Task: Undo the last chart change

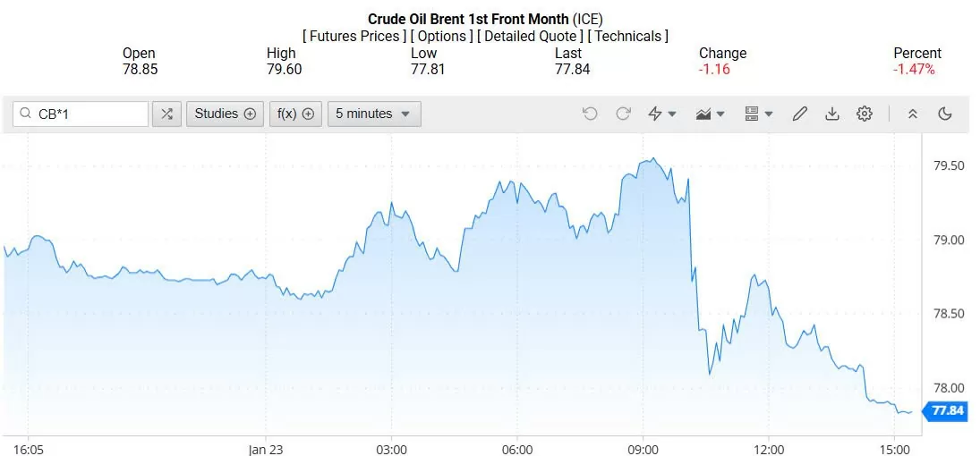Action: (590, 114)
